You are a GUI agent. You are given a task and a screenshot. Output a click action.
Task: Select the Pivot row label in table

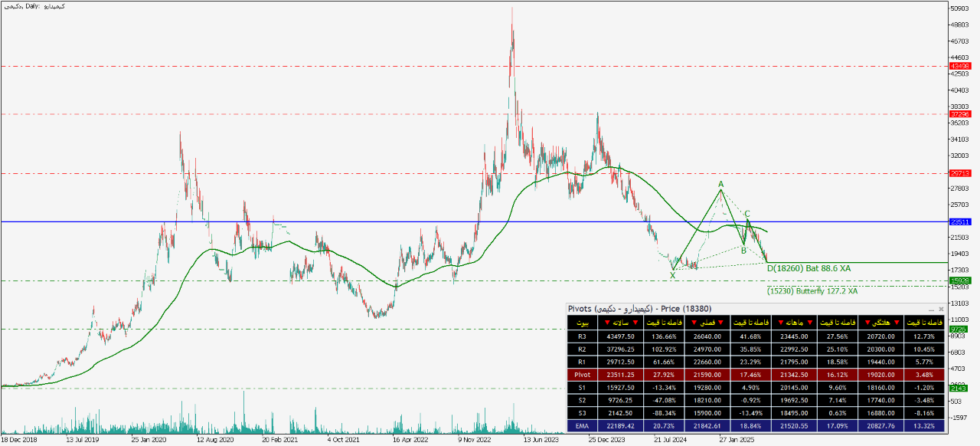[583, 376]
